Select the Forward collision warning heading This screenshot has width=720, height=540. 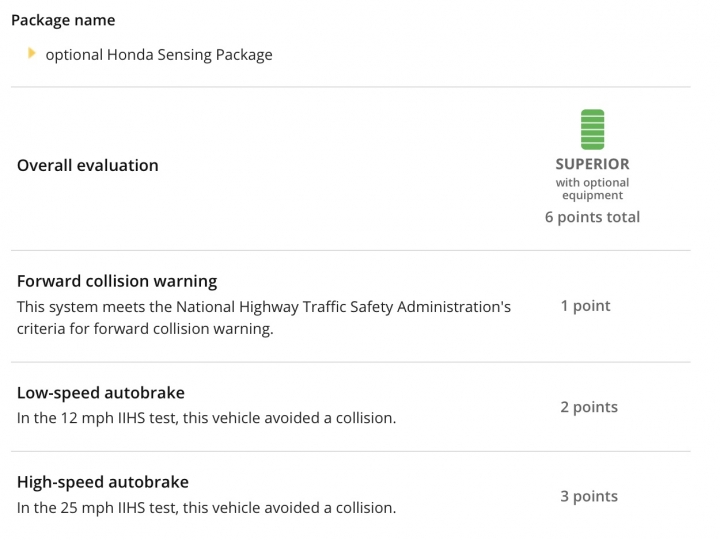(x=117, y=281)
